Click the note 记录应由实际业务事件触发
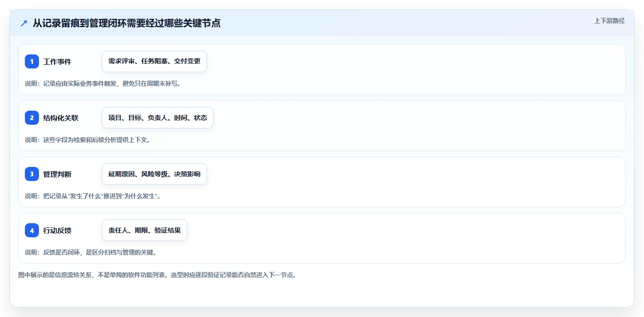 (x=103, y=83)
